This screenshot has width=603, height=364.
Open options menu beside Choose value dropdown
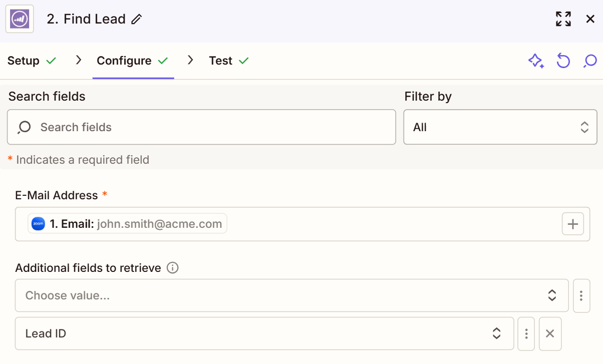(x=581, y=296)
